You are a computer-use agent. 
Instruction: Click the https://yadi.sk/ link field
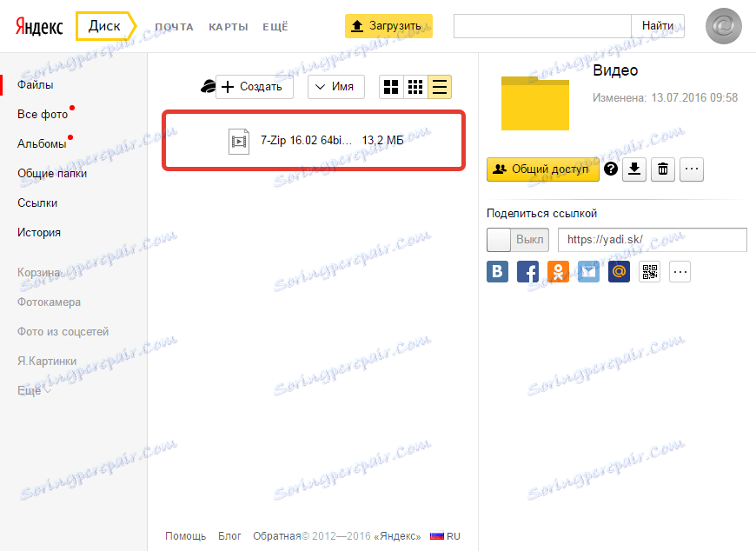click(653, 240)
